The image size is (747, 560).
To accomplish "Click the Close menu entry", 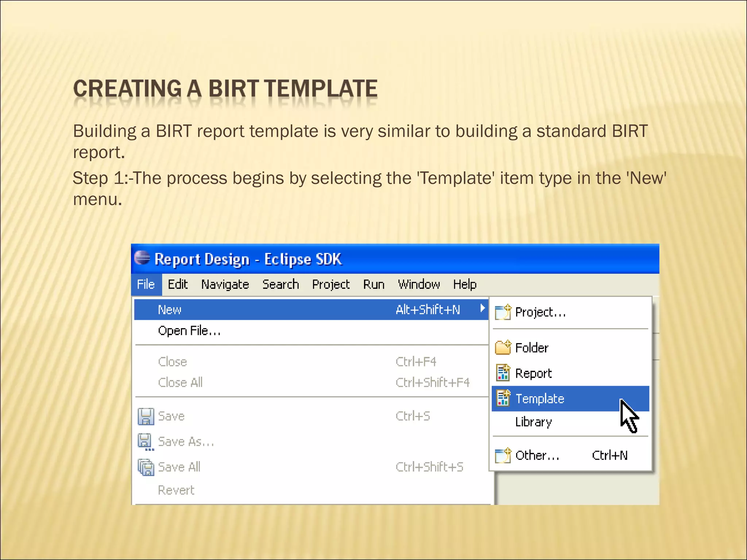I will pos(311,362).
